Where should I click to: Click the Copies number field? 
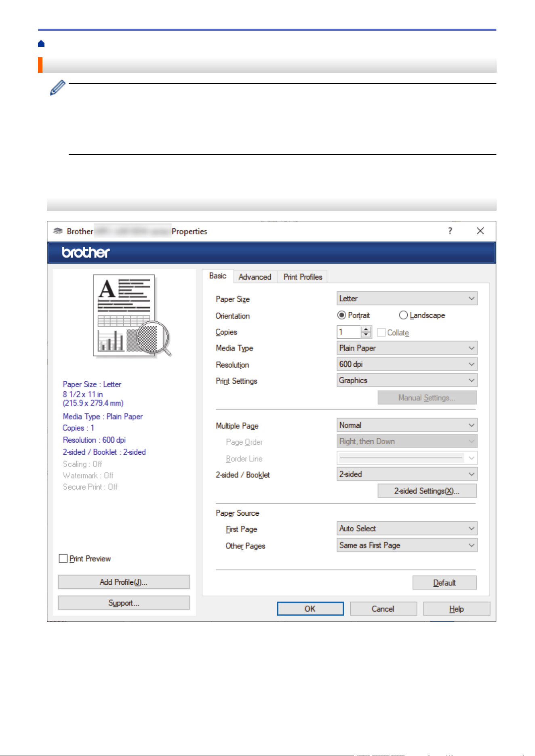point(348,332)
